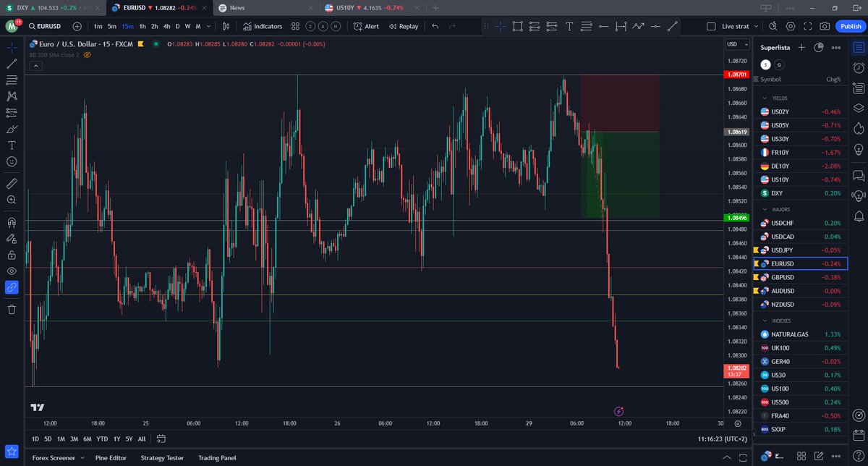Image resolution: width=868 pixels, height=466 pixels.
Task: Select the 1D date range button
Action: coord(36,439)
